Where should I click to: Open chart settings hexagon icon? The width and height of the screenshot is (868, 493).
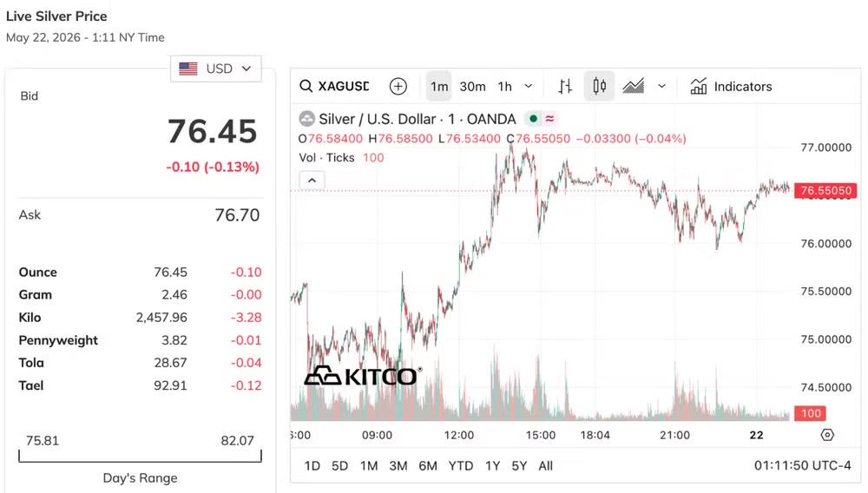pos(827,435)
